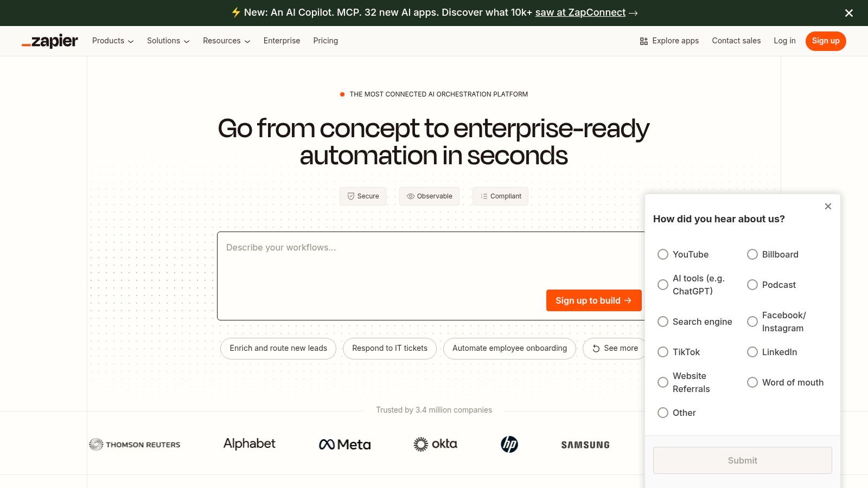This screenshot has height=488, width=868.
Task: Open Explore apps
Action: 669,41
